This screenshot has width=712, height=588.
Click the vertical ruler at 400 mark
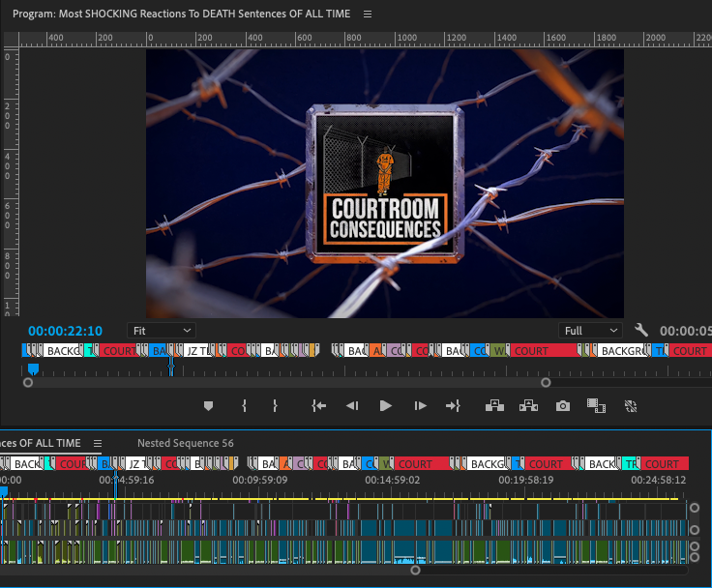pos(8,165)
